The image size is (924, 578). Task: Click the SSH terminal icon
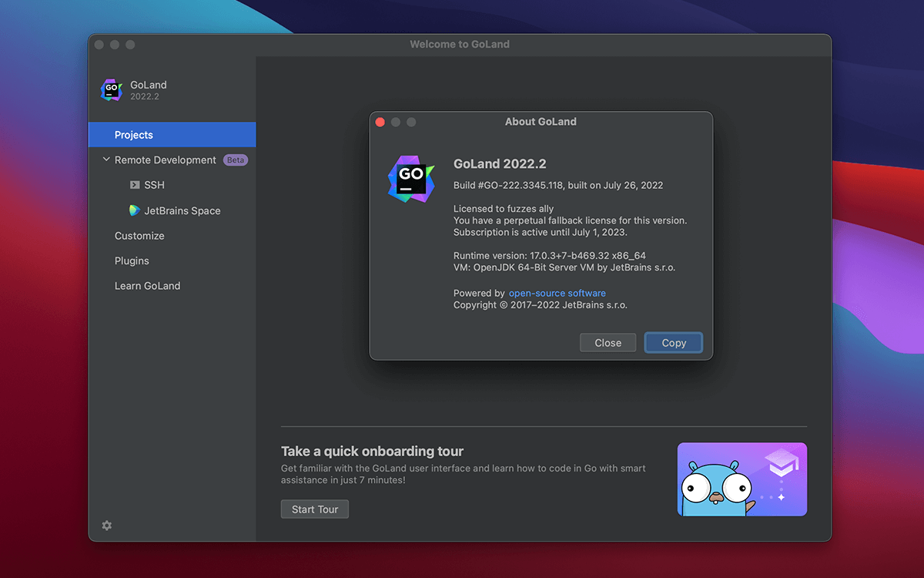pyautogui.click(x=135, y=185)
